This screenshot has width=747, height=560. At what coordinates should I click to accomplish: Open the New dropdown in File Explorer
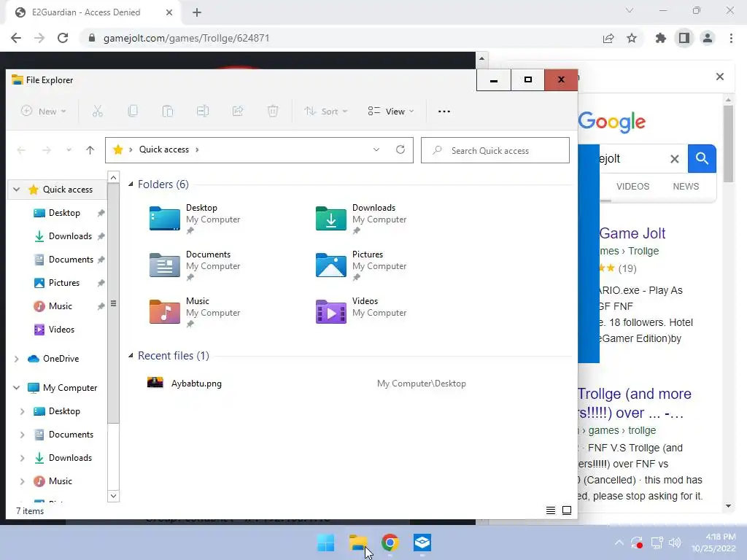(x=43, y=112)
